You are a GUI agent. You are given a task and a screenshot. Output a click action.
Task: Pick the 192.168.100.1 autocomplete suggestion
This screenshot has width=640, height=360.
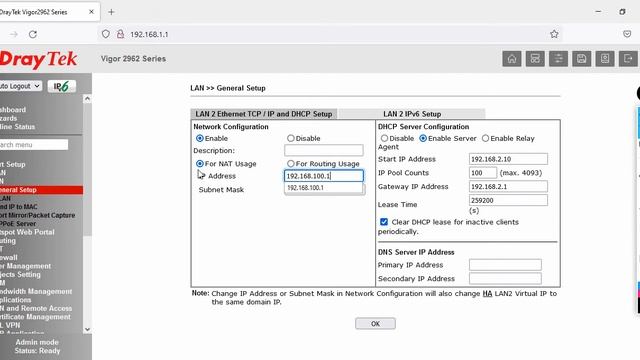coord(323,188)
